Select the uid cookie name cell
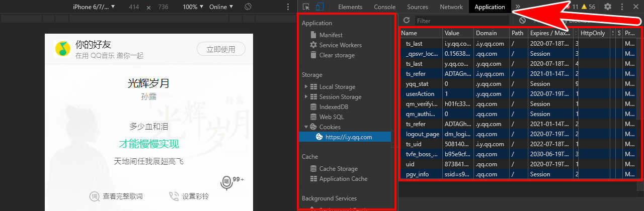Screen dimensions: 644x211 pos(421,164)
